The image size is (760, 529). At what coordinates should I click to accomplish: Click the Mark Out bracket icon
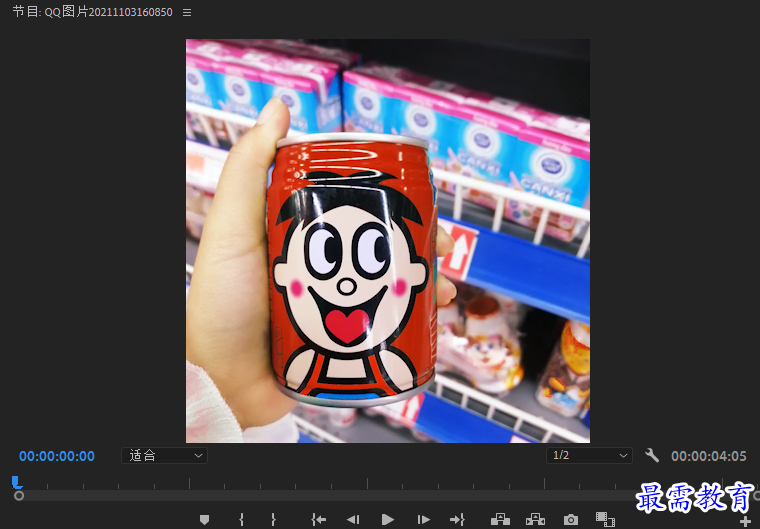[273, 520]
